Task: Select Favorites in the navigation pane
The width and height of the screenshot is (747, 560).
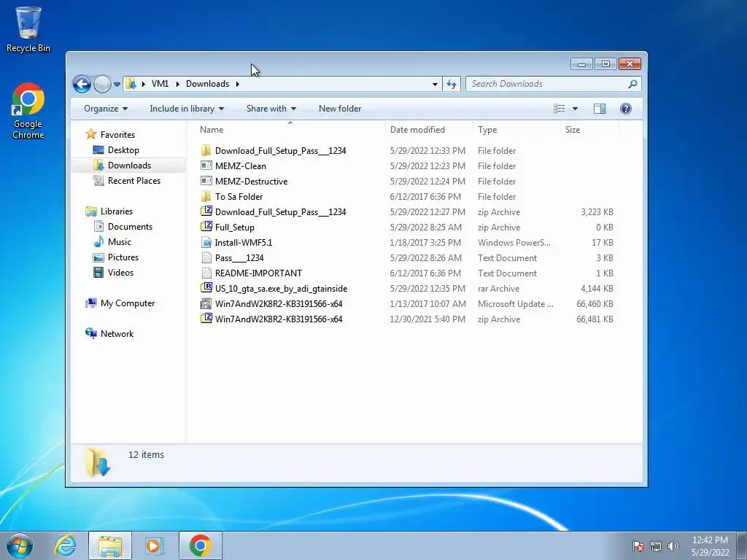Action: (117, 135)
